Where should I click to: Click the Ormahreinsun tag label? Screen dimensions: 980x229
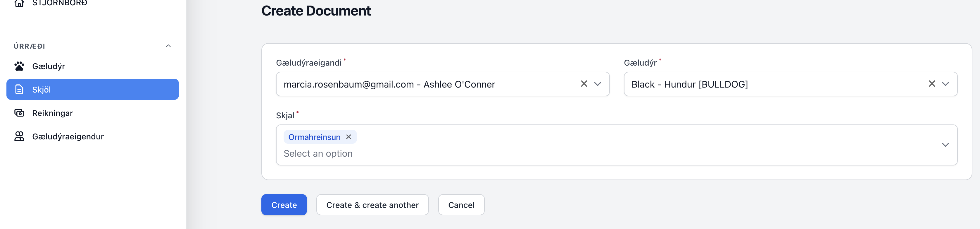[314, 137]
